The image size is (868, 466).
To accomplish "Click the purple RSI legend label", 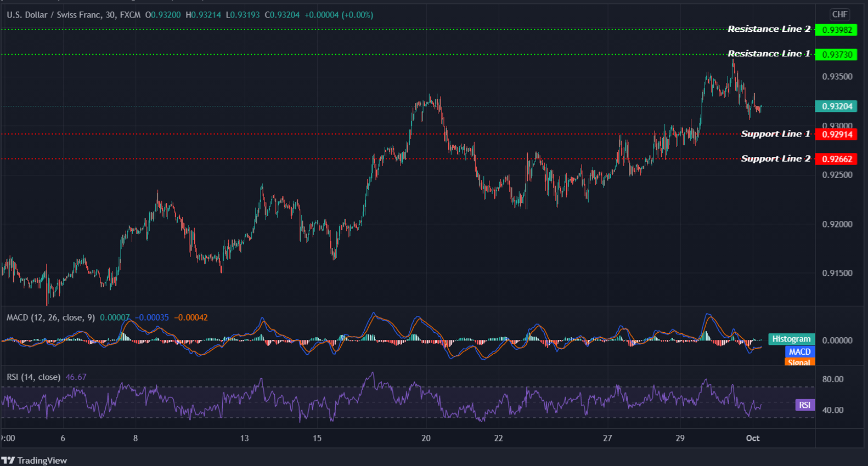I will (804, 405).
